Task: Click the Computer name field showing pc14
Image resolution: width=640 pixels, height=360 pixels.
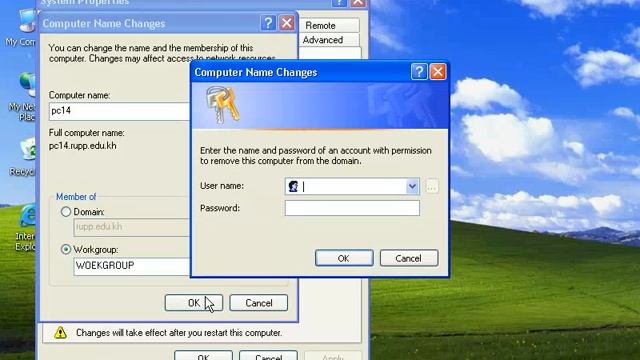Action: tap(120, 111)
